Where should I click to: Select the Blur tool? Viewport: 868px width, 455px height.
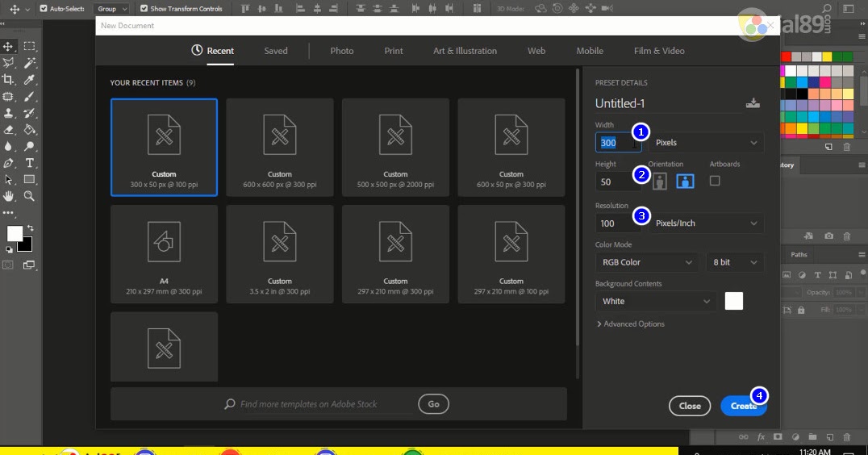[8, 147]
